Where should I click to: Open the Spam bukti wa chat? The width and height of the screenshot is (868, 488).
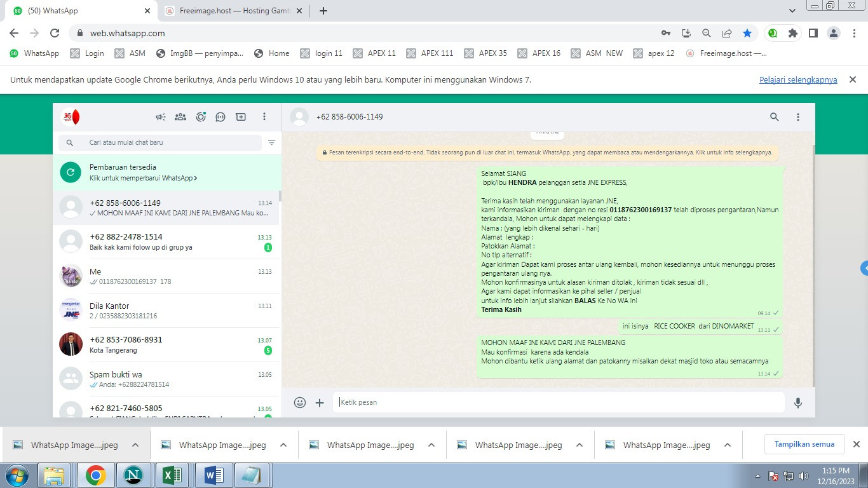[x=166, y=379]
